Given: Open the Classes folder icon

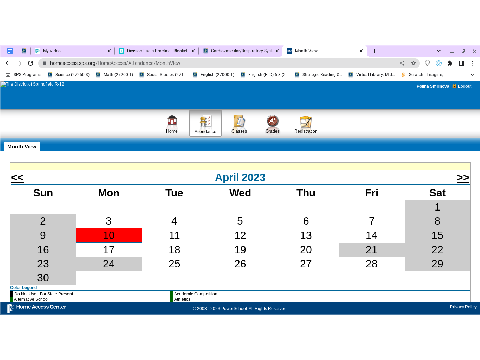Looking at the screenshot, I should [x=239, y=124].
